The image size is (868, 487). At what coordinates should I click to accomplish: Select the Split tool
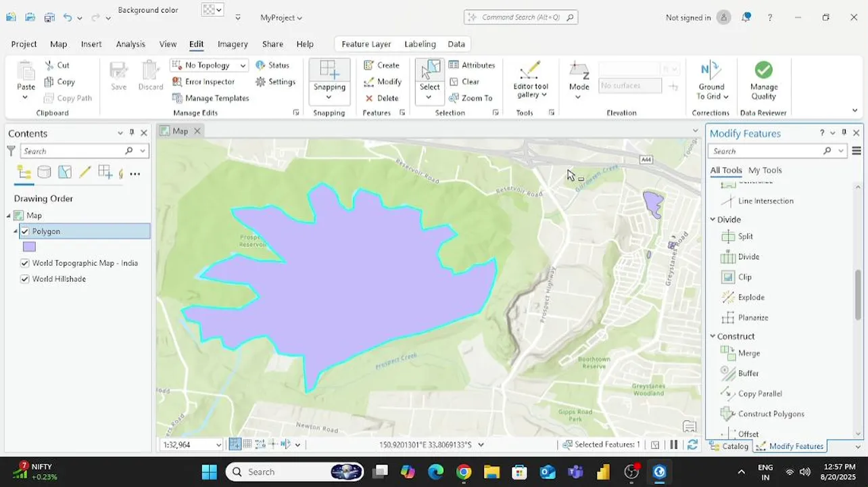[737, 236]
